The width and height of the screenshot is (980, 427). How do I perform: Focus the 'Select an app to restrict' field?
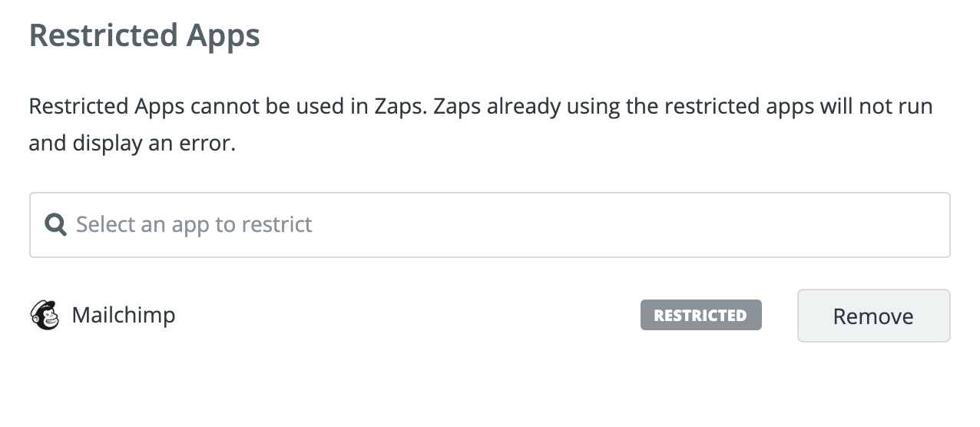coord(489,225)
